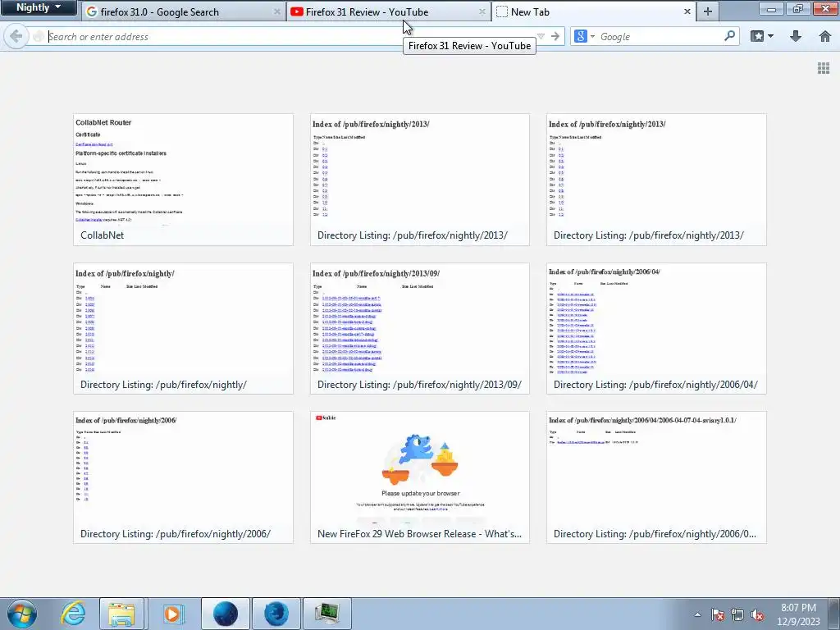The height and width of the screenshot is (630, 840).
Task: Toggle the new tab grid view icon
Action: click(x=824, y=68)
